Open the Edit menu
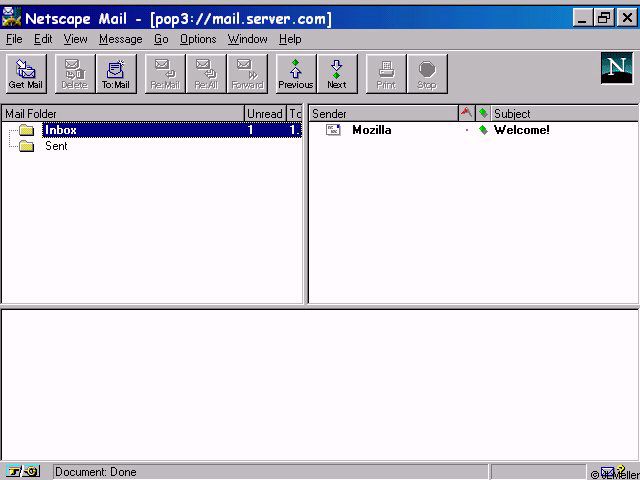This screenshot has height=480, width=640. click(43, 39)
